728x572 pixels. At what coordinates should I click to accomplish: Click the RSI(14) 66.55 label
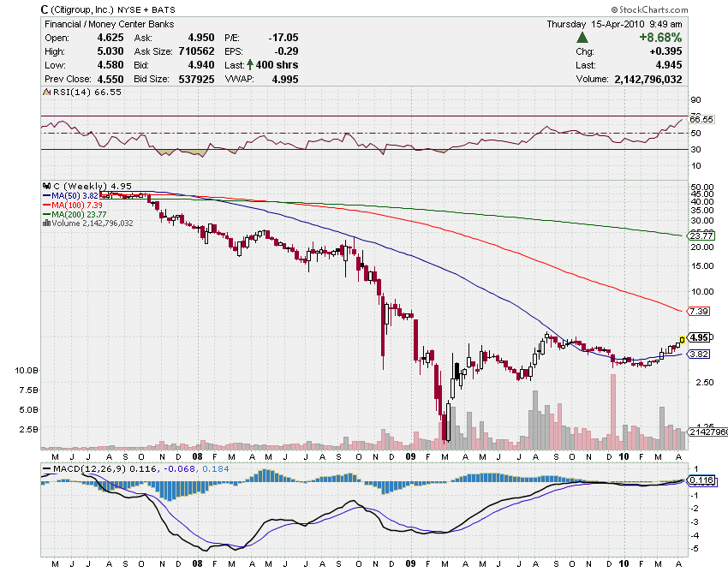click(87, 92)
